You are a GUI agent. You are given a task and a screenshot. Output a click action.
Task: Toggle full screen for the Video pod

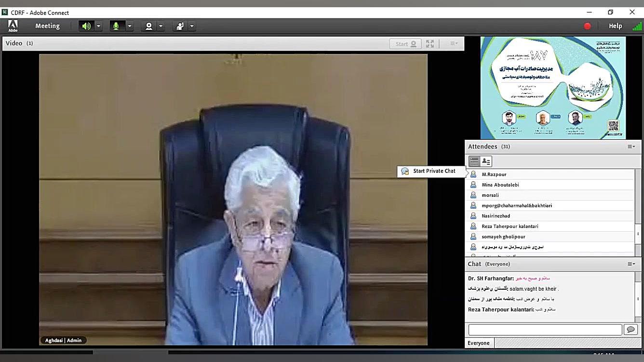(430, 44)
